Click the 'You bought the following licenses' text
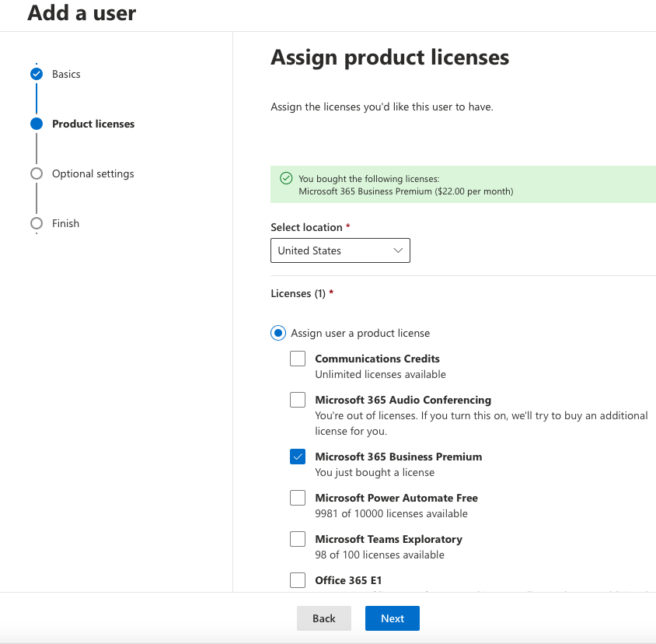Screen dimensions: 656x644 tap(369, 179)
